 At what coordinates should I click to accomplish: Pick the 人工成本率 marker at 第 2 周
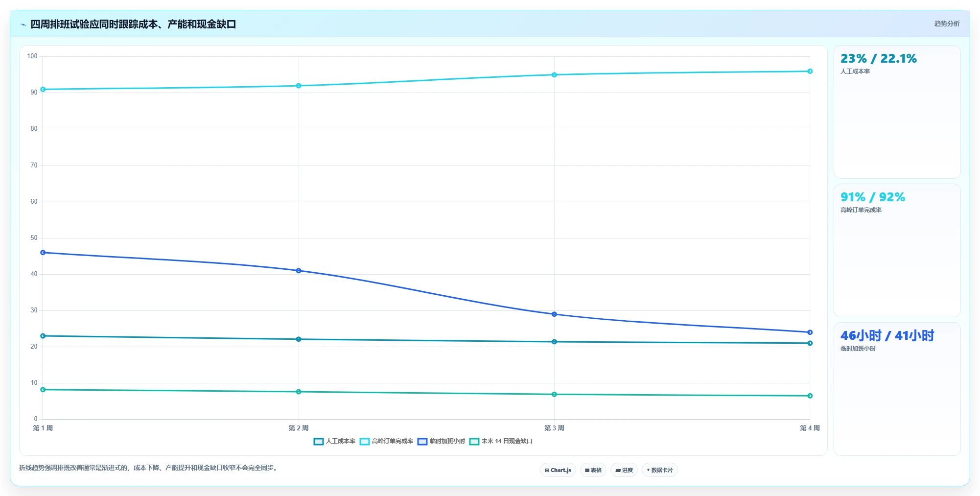click(299, 339)
